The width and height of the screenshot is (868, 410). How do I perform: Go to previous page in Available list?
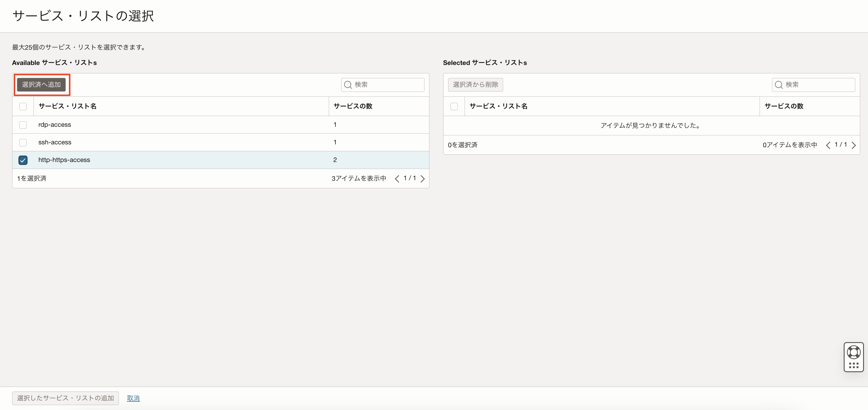pyautogui.click(x=397, y=179)
